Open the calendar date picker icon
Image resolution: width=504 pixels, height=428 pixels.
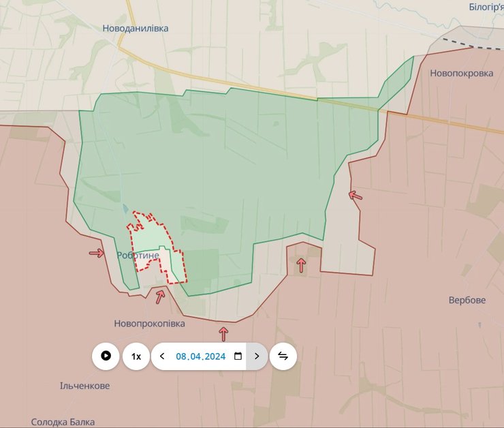tap(238, 356)
